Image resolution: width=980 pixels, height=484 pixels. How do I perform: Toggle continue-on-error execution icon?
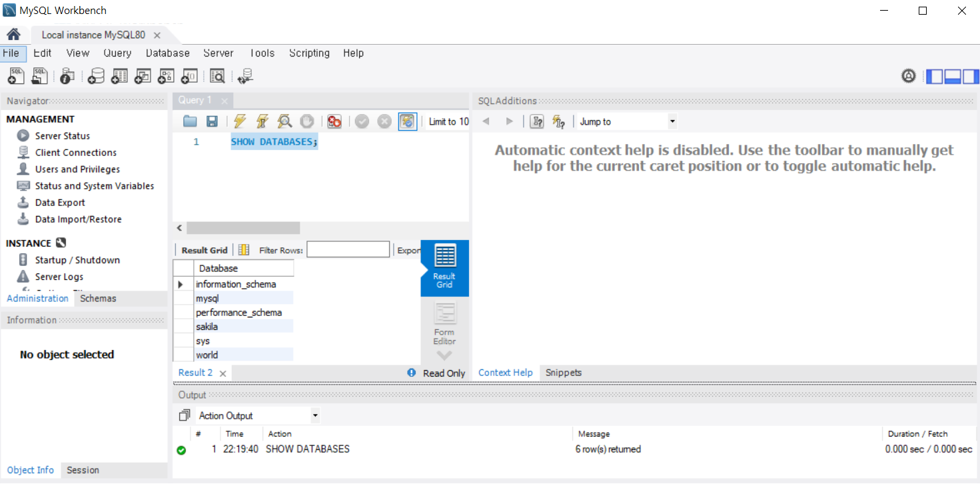pyautogui.click(x=334, y=121)
